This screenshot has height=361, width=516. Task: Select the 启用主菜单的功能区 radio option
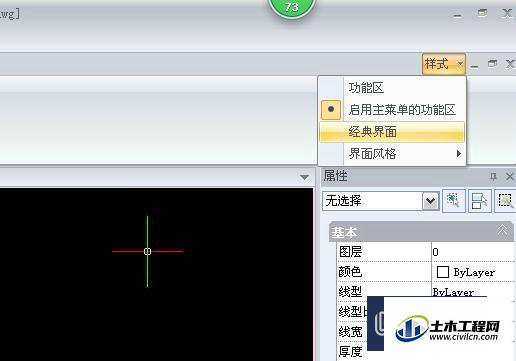point(392,110)
